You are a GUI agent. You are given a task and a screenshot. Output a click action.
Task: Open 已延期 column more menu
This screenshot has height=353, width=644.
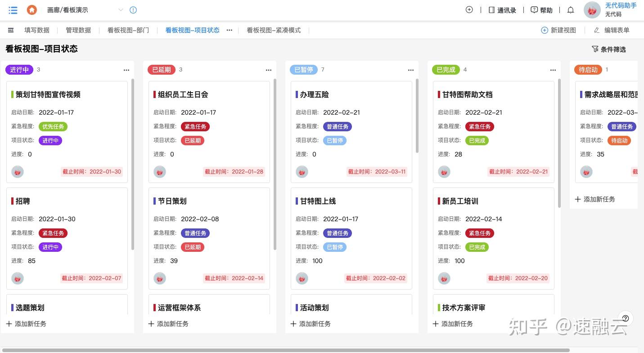[x=269, y=70]
